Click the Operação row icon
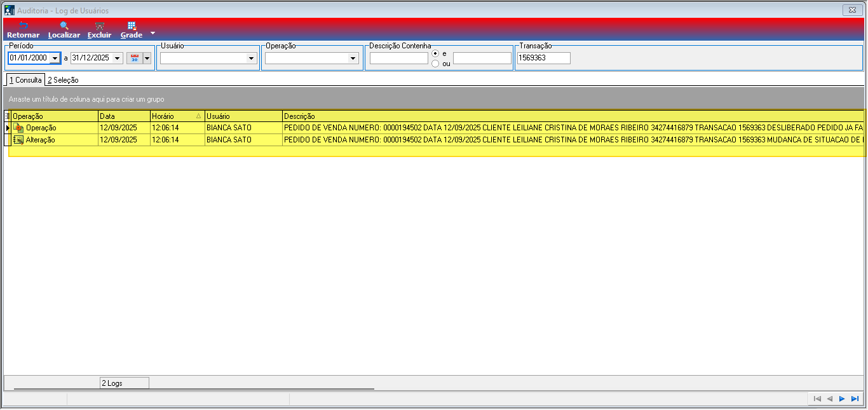868x410 pixels. point(18,128)
